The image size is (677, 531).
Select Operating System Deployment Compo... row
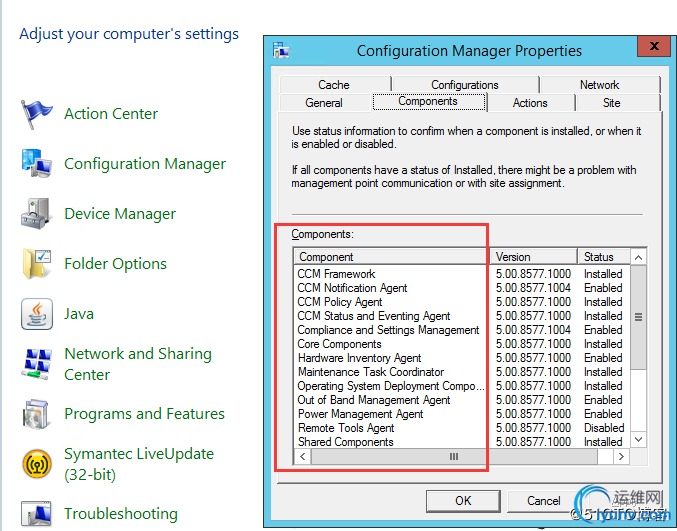pos(462,386)
